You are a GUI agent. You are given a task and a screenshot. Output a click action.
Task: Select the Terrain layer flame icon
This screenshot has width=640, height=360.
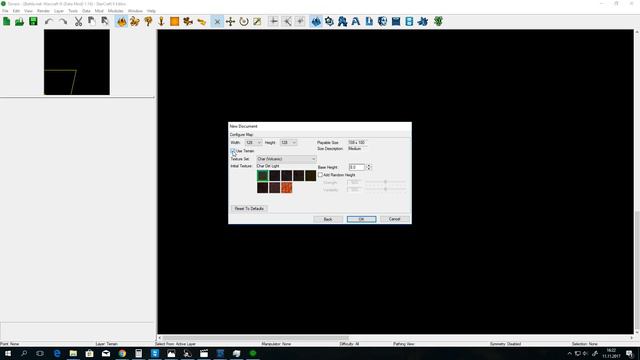pyautogui.click(x=121, y=22)
